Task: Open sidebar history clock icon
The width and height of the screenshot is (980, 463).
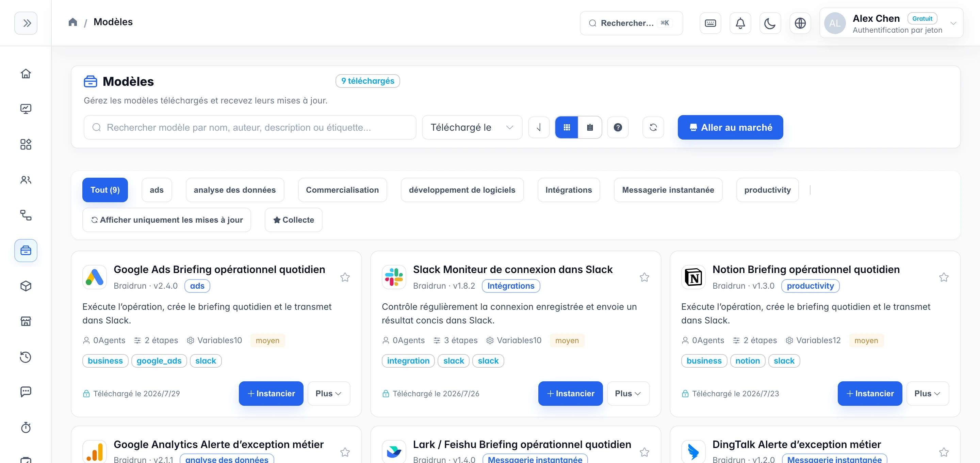Action: [x=26, y=357]
